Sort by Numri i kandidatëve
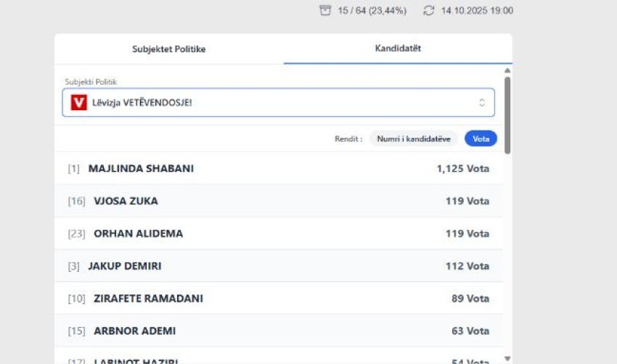Image resolution: width=617 pixels, height=364 pixels. tap(414, 138)
